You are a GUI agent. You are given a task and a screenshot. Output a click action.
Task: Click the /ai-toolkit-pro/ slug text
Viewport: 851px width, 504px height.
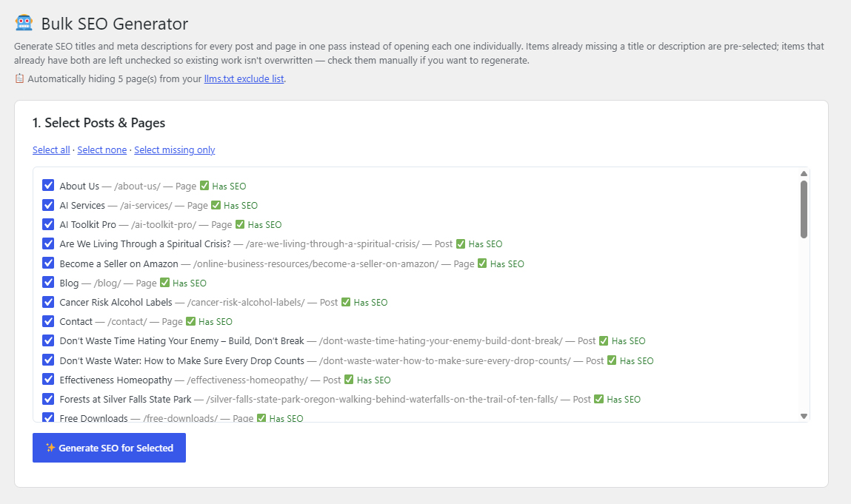[164, 224]
